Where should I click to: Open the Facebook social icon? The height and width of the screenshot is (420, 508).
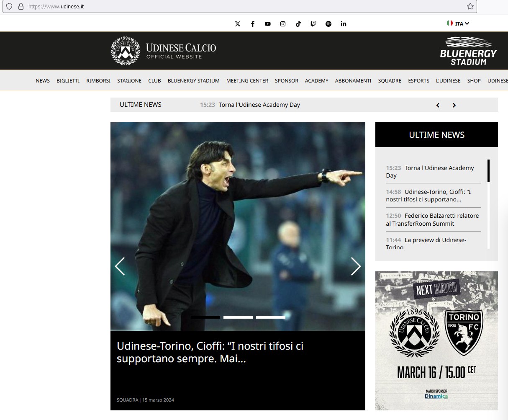[x=253, y=24]
